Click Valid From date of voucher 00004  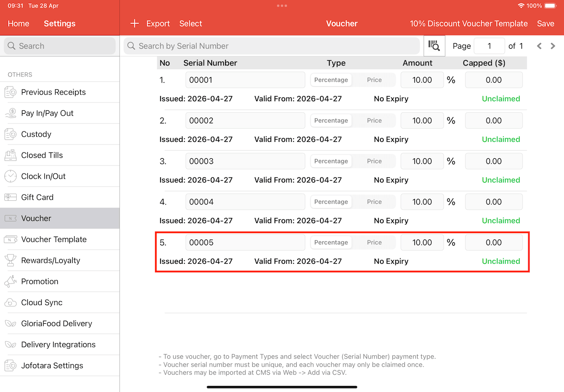(x=298, y=220)
